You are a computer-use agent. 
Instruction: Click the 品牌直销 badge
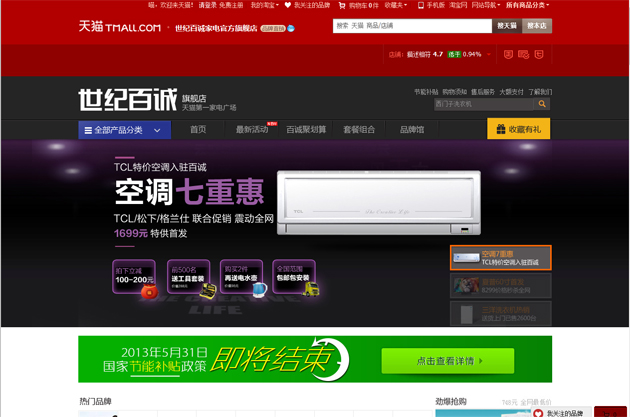(x=273, y=29)
